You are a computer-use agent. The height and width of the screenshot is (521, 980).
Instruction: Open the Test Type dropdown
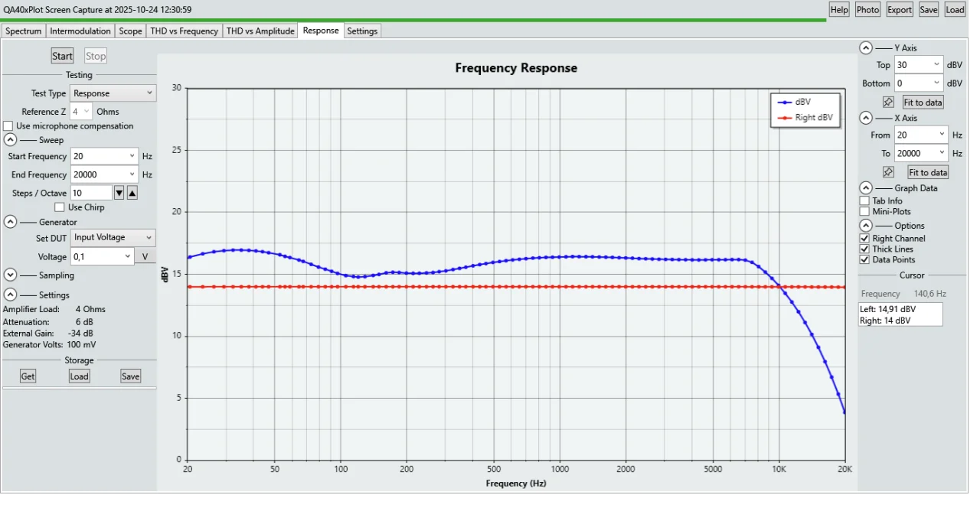coord(113,93)
